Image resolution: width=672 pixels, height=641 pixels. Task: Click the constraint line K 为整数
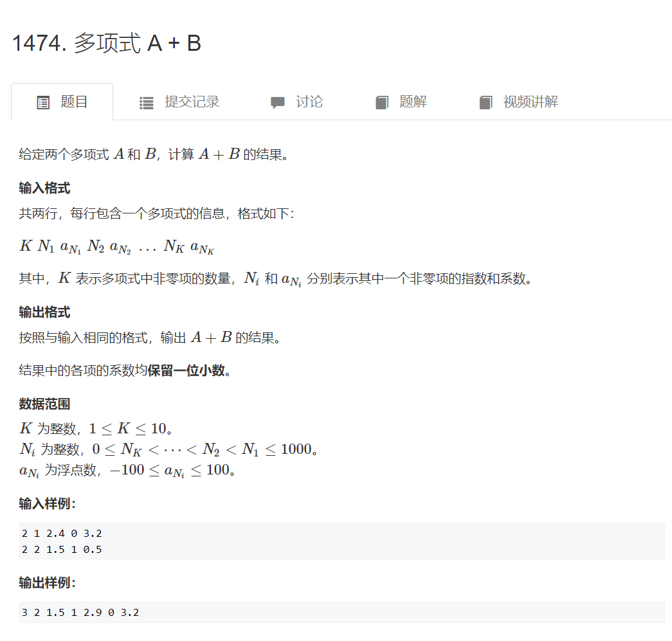point(96,428)
